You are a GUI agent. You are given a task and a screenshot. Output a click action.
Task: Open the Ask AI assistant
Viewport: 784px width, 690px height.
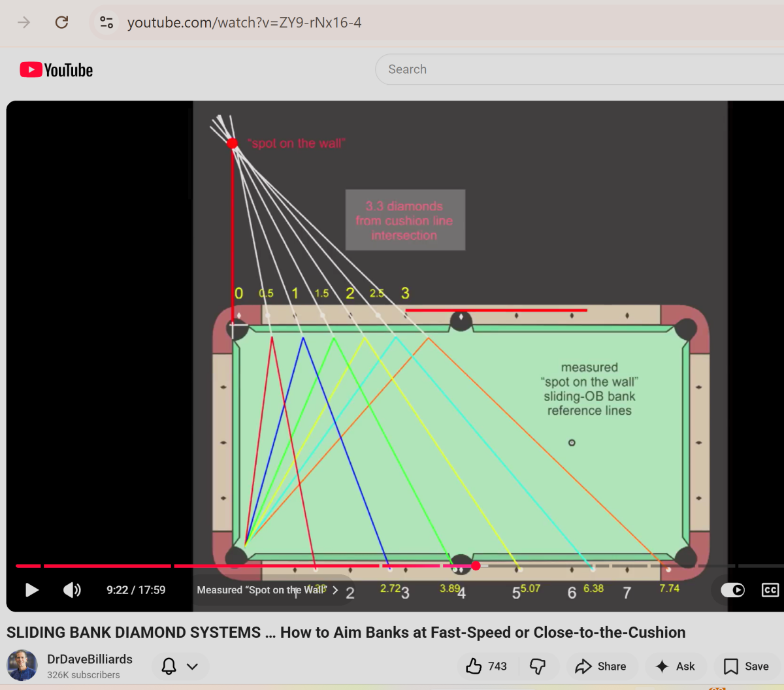pyautogui.click(x=675, y=666)
